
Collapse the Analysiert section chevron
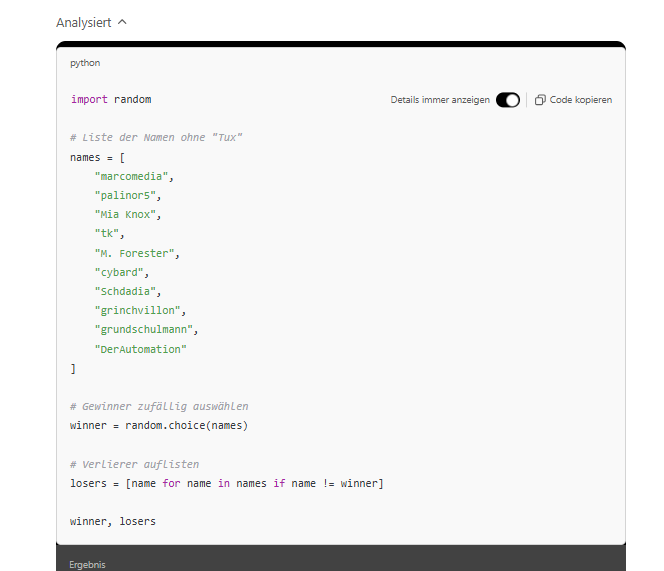click(x=122, y=22)
